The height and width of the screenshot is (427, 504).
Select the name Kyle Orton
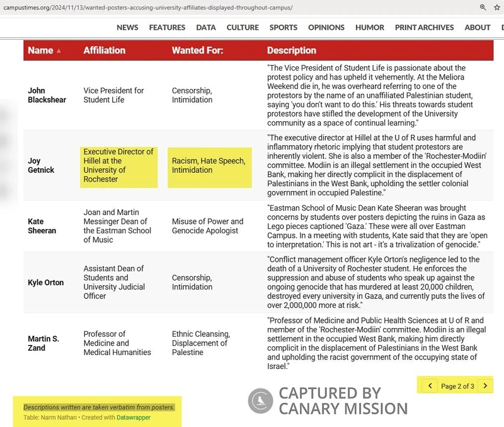coord(45,283)
